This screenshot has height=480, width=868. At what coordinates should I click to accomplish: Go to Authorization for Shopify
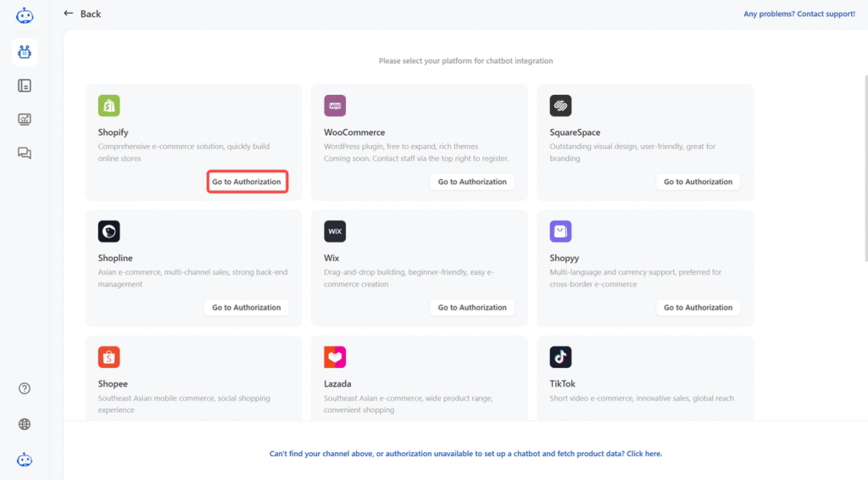pyautogui.click(x=247, y=181)
